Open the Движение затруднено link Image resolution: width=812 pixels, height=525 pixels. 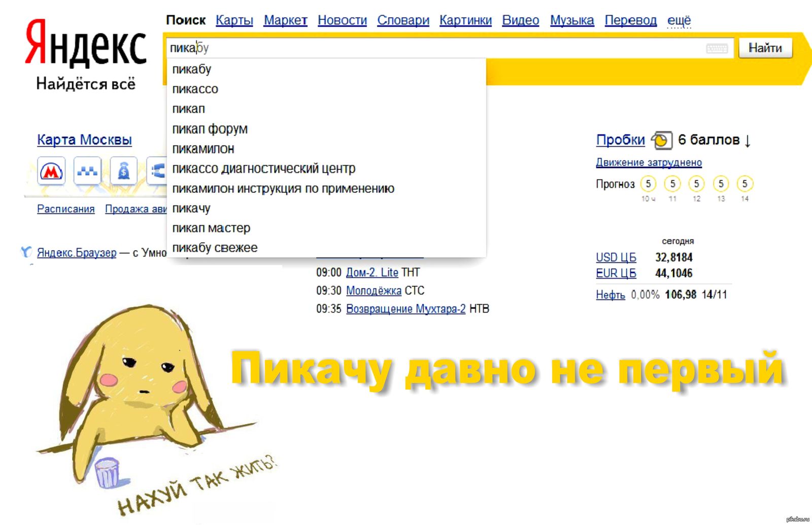click(649, 162)
